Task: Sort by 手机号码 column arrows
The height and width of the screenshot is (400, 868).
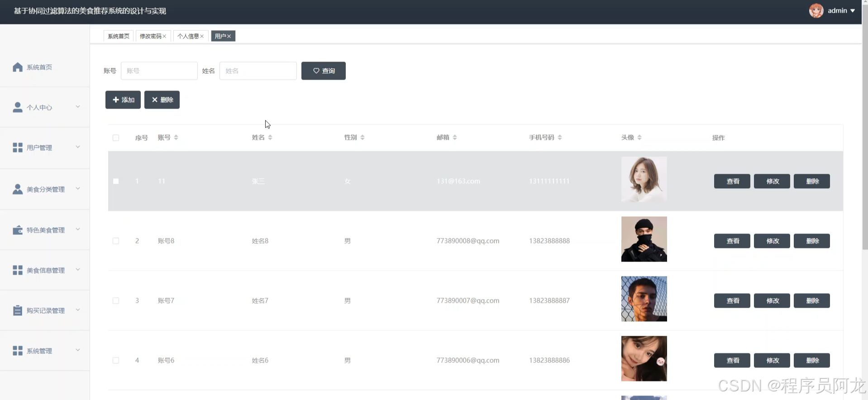Action: click(560, 138)
